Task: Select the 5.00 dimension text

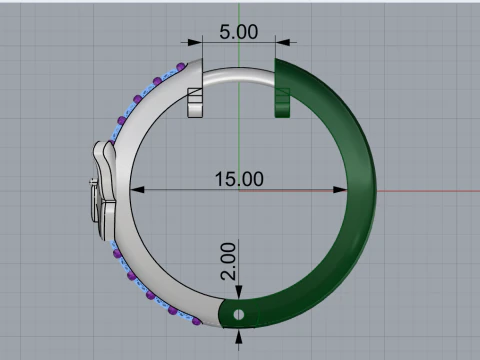Action: tap(239, 32)
